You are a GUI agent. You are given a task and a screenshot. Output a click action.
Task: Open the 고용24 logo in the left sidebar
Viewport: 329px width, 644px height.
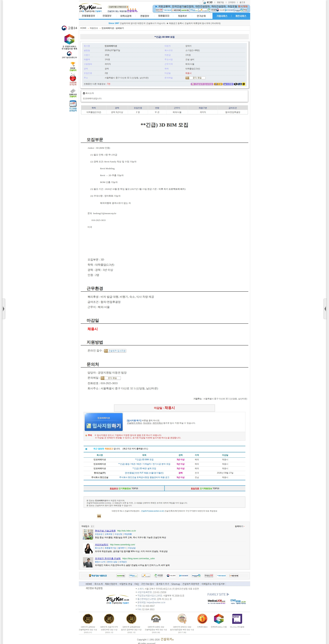pos(69,28)
